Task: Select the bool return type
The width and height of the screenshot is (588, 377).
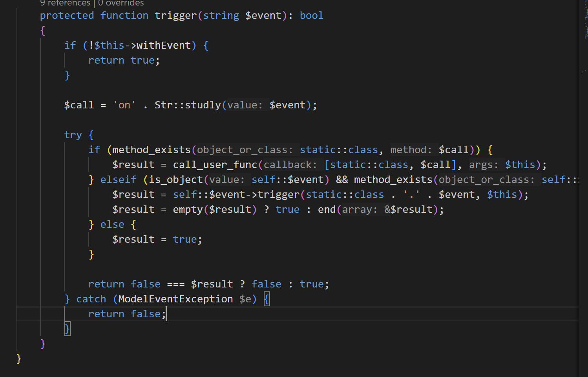Action: (311, 16)
